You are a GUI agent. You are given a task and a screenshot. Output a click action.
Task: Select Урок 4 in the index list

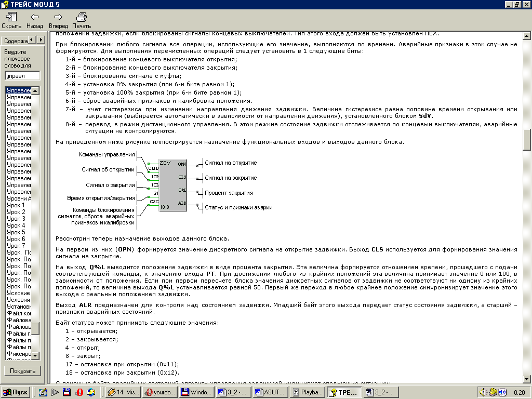16,225
